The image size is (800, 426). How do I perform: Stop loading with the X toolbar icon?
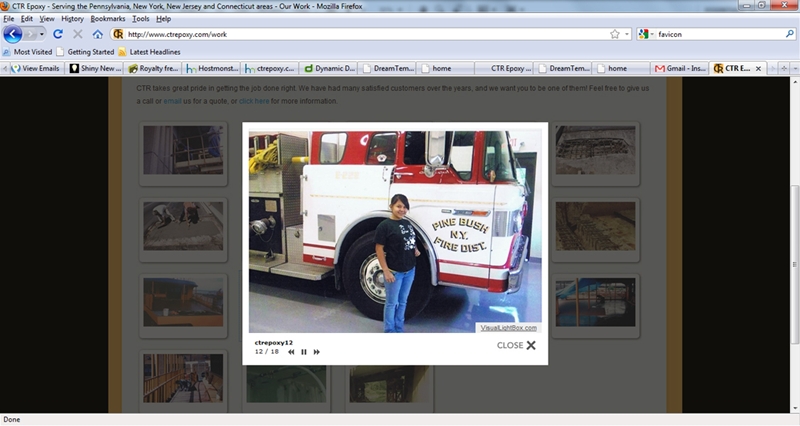[x=78, y=34]
